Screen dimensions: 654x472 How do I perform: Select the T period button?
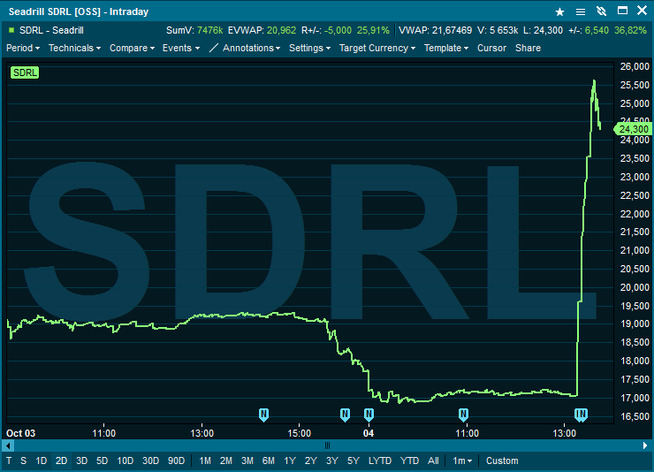(9, 461)
